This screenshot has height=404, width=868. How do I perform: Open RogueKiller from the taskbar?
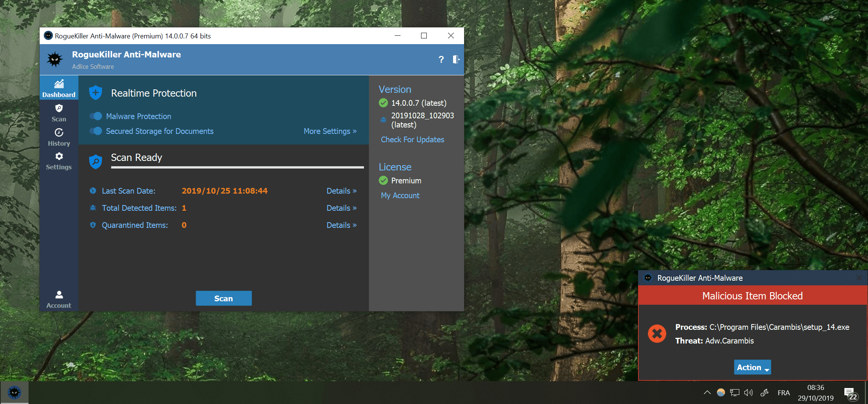(x=14, y=392)
